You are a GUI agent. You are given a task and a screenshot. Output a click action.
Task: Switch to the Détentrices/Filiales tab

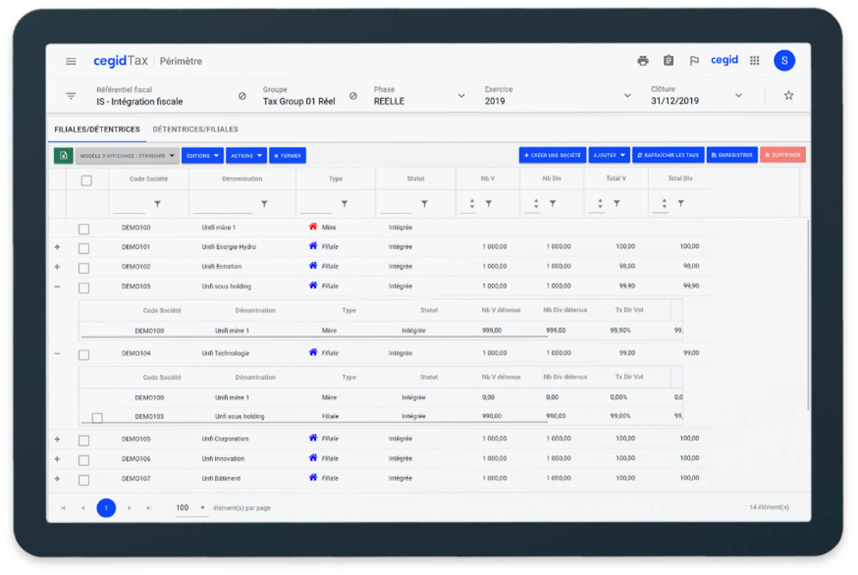[x=195, y=130]
